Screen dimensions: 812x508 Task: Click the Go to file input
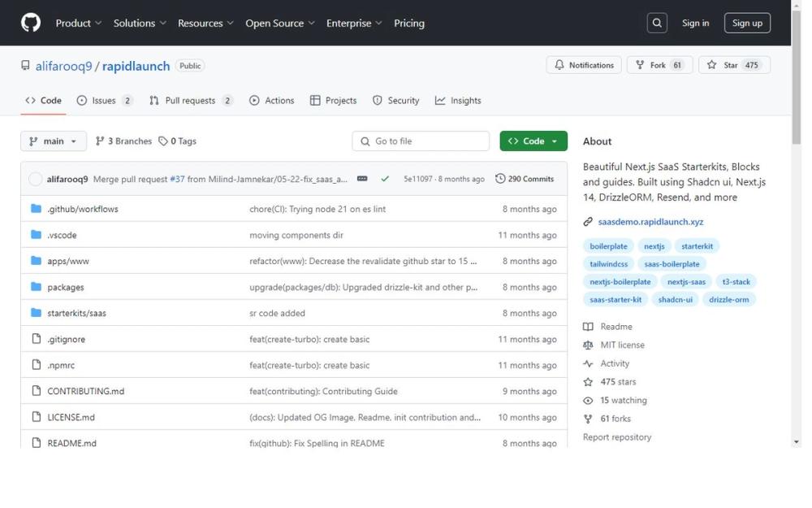point(421,141)
